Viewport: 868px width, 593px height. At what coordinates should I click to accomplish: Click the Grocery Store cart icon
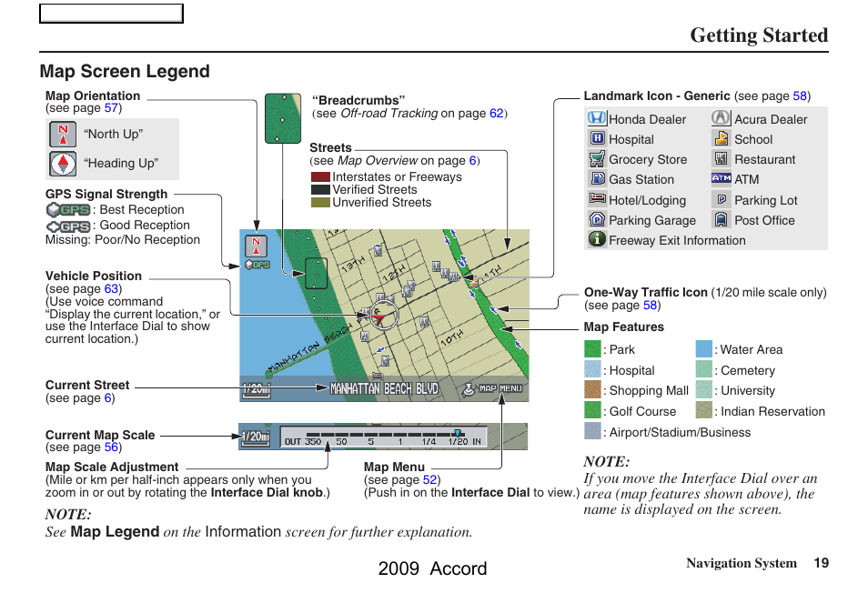597,159
